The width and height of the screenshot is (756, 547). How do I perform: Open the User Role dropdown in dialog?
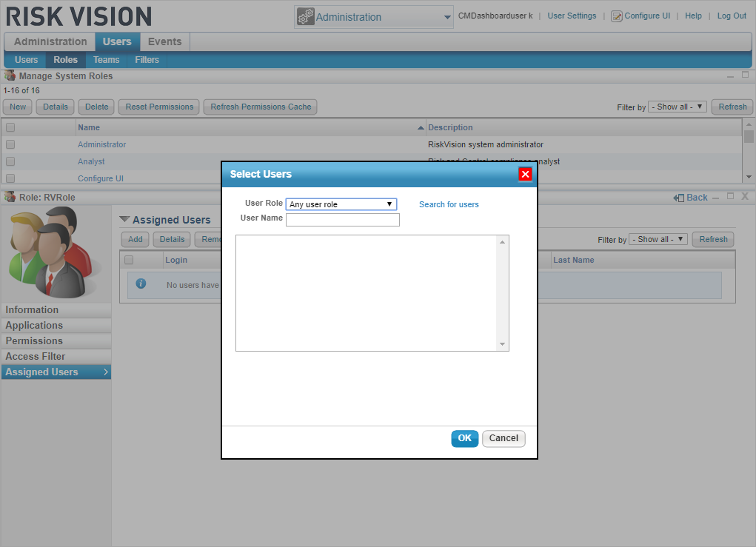(x=341, y=204)
